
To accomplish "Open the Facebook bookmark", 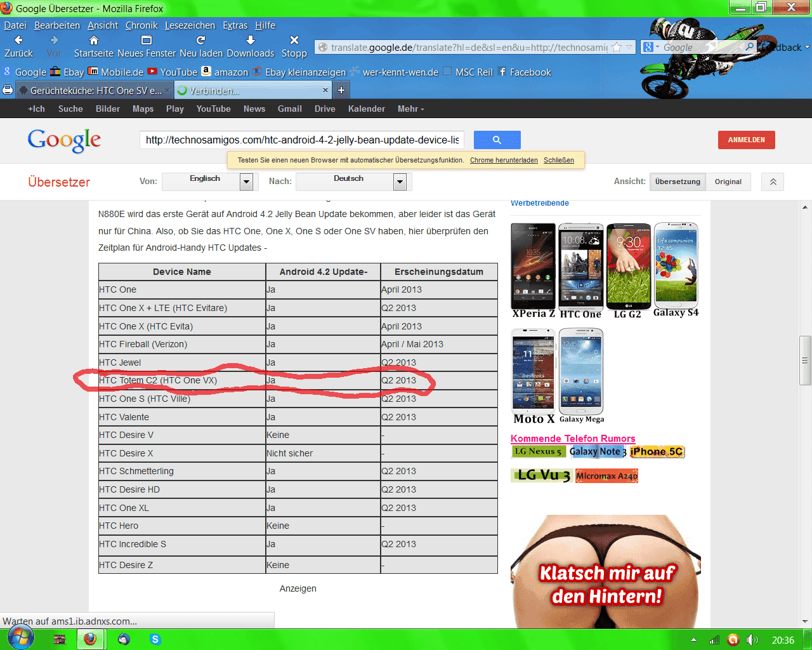I will (x=525, y=72).
